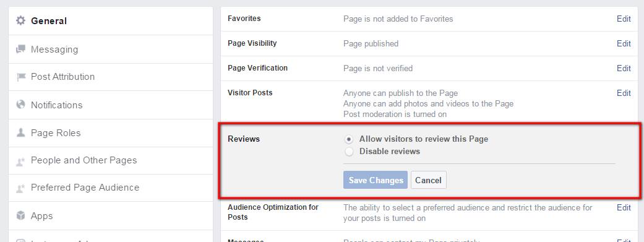The width and height of the screenshot is (644, 242).
Task: Click the Apps cube icon
Action: 20,215
